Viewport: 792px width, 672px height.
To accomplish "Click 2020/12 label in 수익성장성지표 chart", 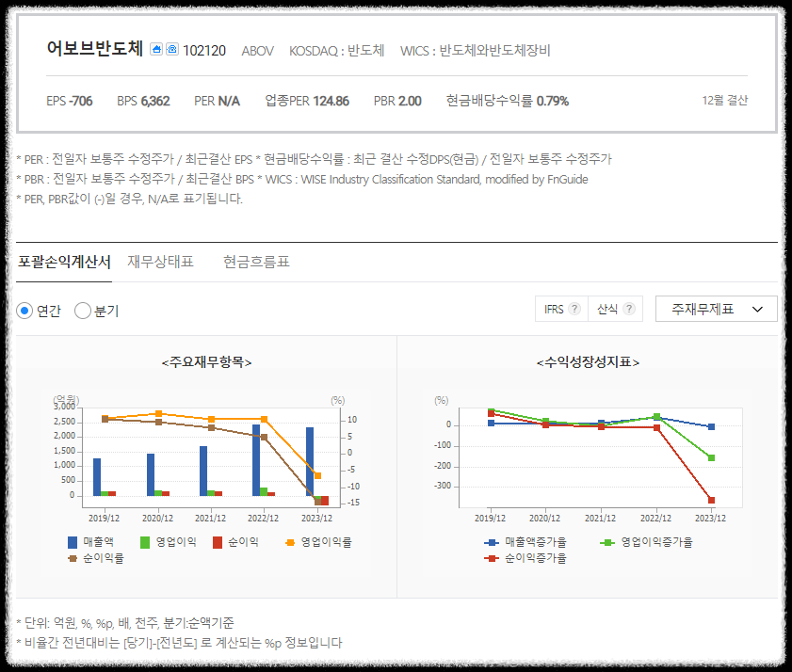I will 544,518.
